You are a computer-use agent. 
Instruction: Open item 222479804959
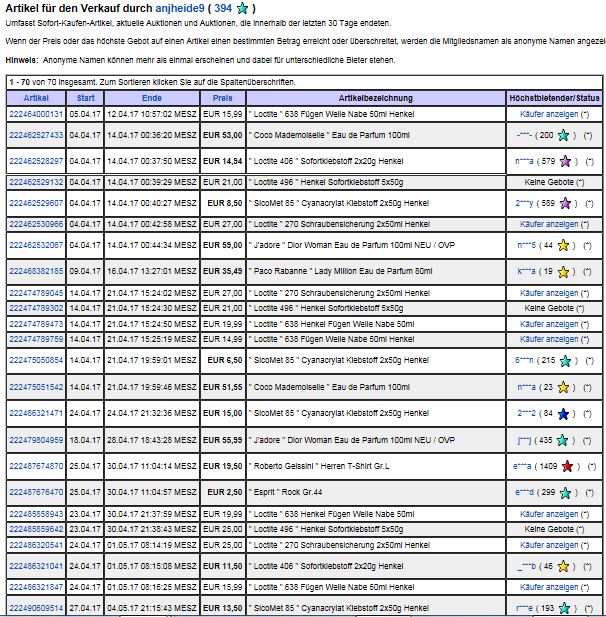point(36,440)
